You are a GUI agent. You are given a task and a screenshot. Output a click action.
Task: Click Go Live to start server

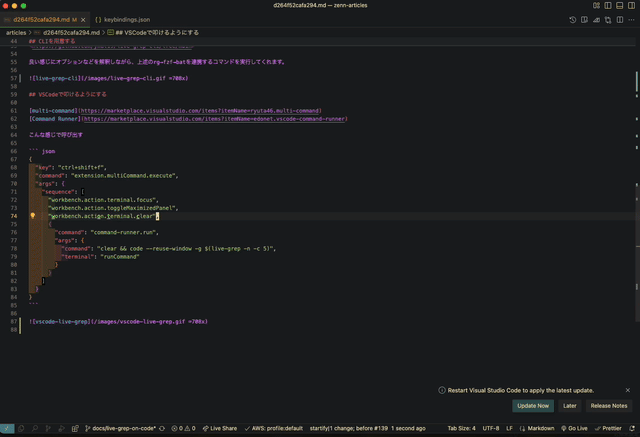pyautogui.click(x=574, y=428)
